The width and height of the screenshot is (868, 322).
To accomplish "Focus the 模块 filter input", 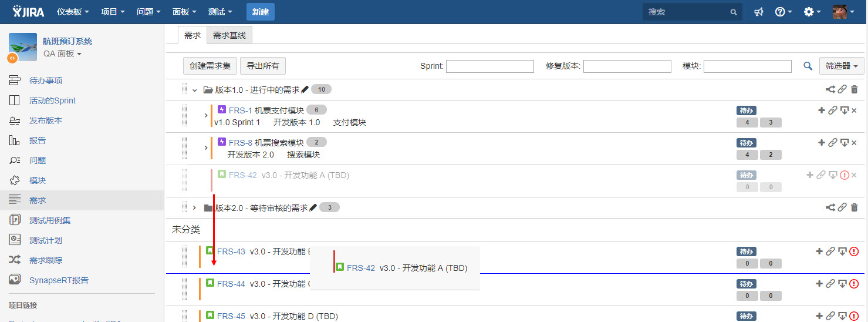I will click(x=748, y=66).
